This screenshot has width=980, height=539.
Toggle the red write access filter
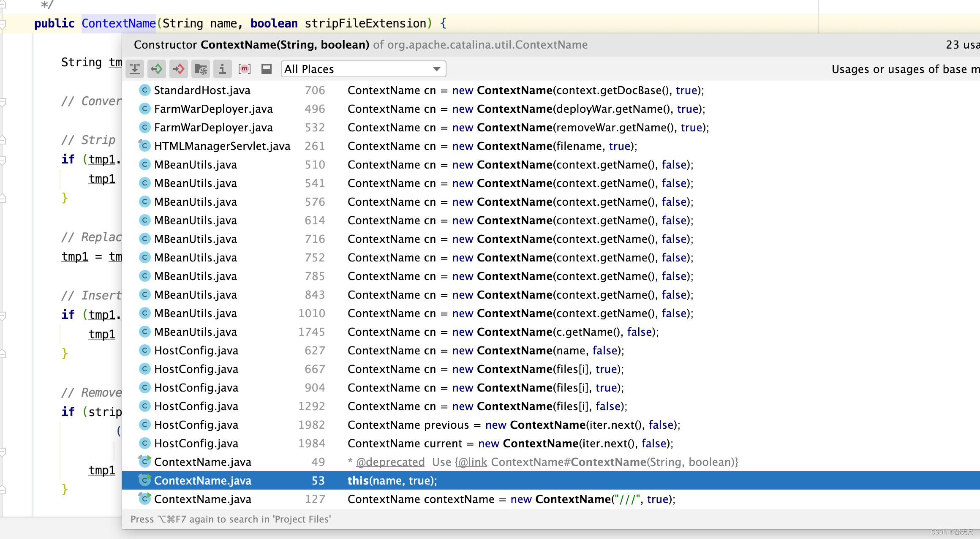(179, 69)
